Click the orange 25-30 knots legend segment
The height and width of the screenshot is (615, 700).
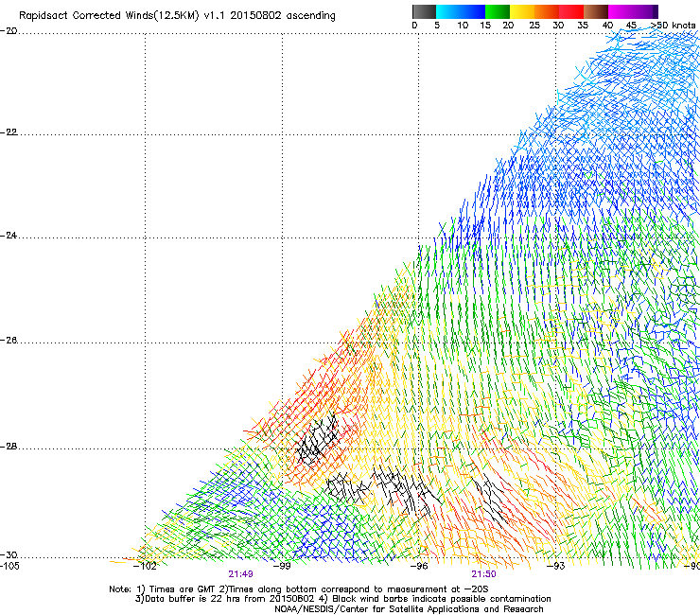point(547,11)
